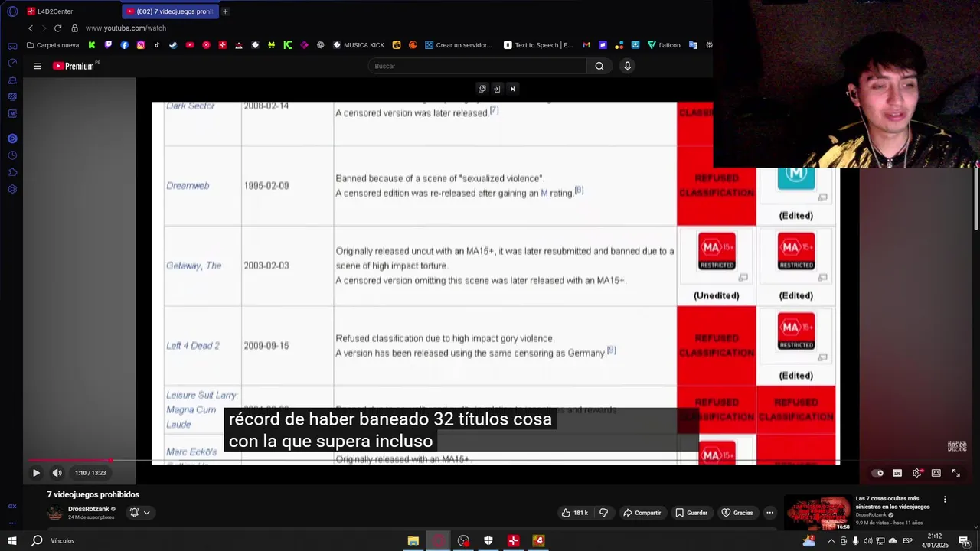The image size is (980, 551).
Task: Open Opera GX taskbar icon
Action: click(438, 541)
